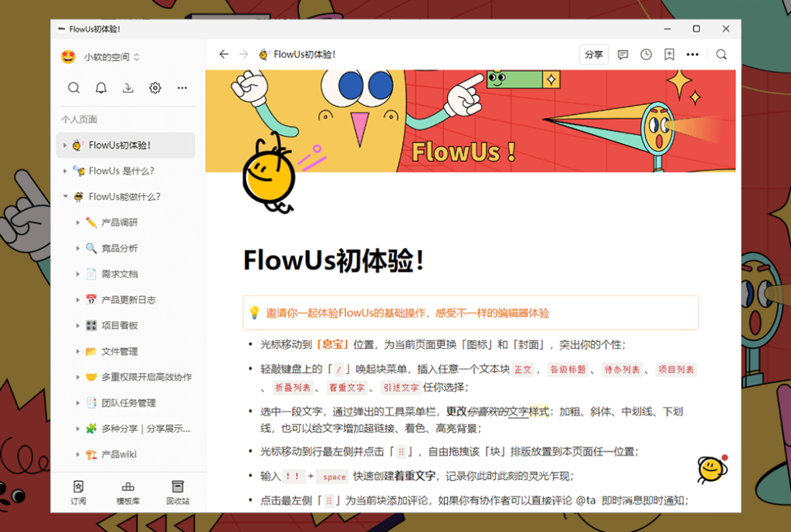791x532 pixels.
Task: Expand the 产品wiki subpage arrow
Action: pos(78,454)
